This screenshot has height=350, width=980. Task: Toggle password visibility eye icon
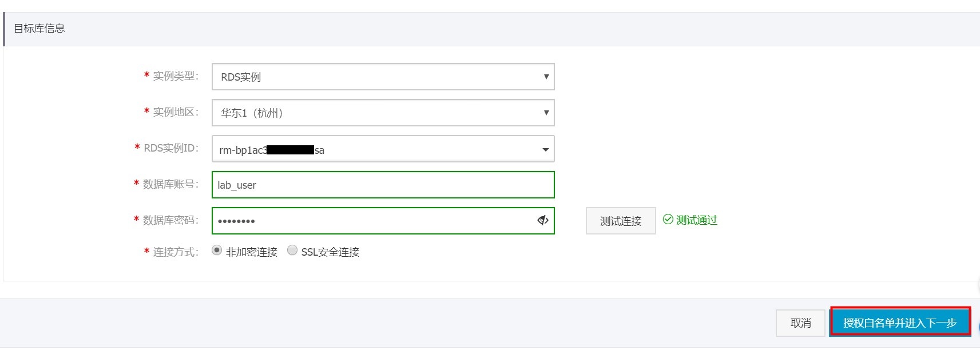point(543,221)
